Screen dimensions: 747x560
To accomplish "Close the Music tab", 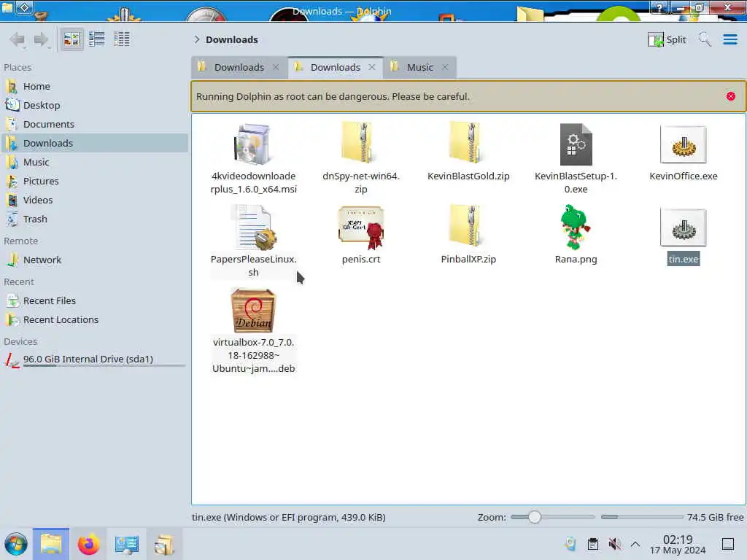I will point(445,67).
